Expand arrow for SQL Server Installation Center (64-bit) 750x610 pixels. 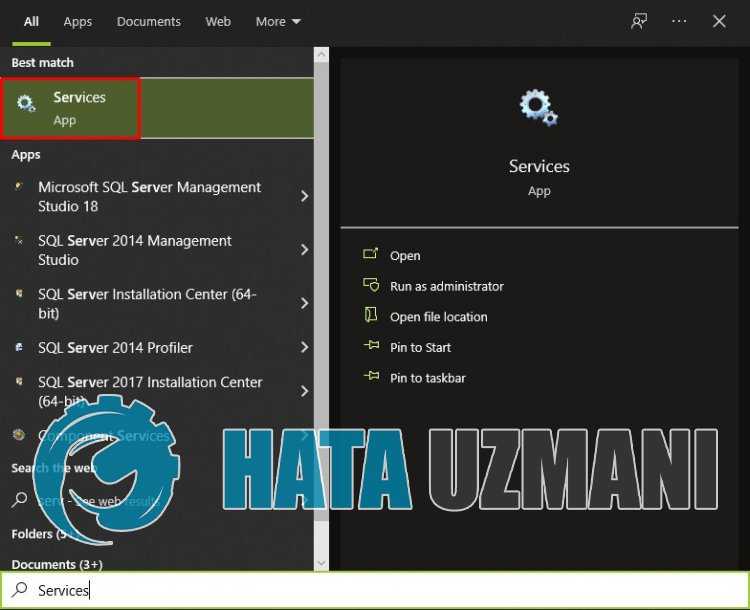click(x=304, y=303)
